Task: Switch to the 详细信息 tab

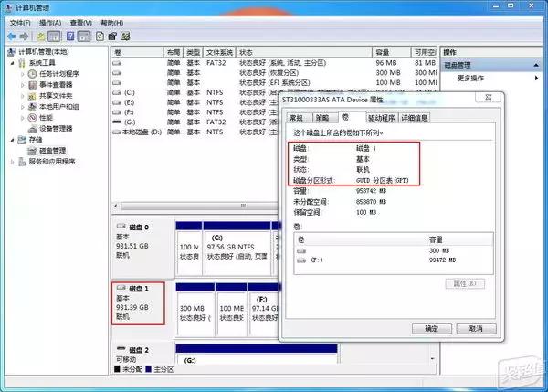Action: coord(414,118)
